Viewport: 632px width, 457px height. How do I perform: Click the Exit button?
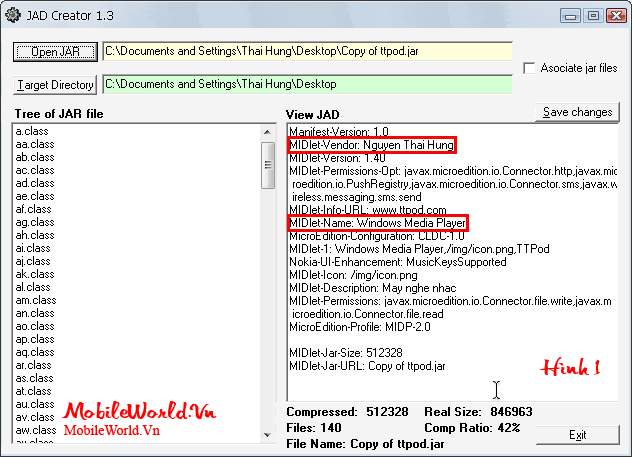coord(577,435)
